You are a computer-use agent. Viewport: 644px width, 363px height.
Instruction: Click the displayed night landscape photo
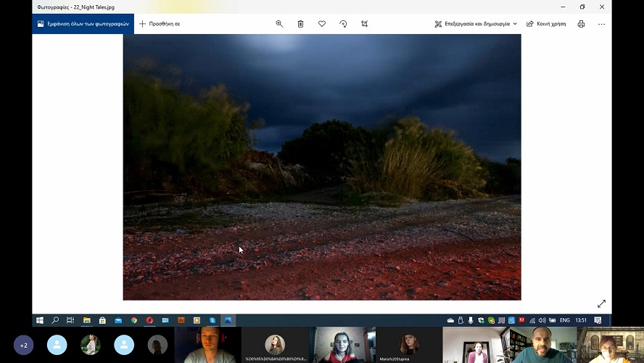tap(322, 167)
